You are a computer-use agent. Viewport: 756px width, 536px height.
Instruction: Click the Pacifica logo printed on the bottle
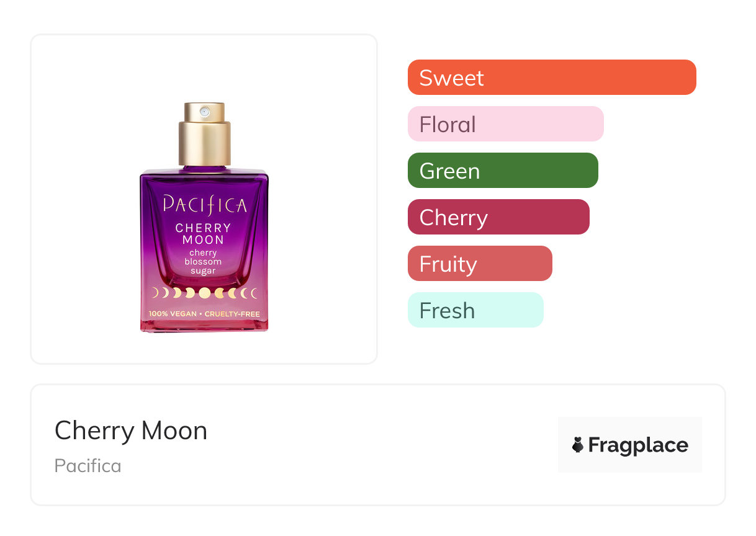[204, 205]
